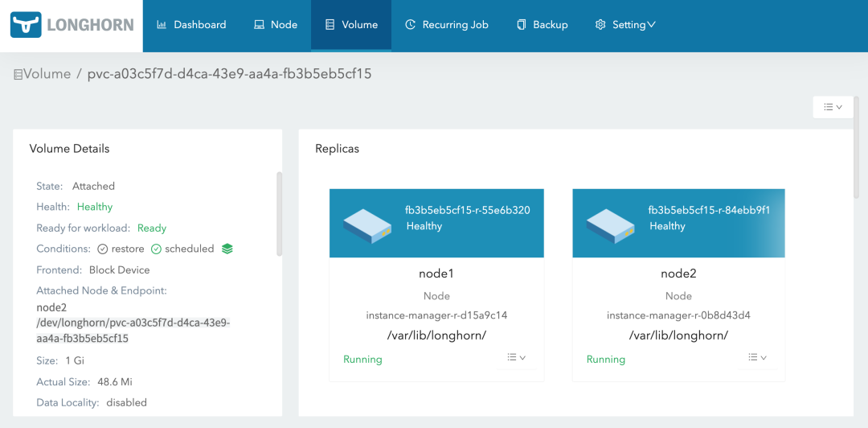Screen dimensions: 868x428
Task: Click the Volume breadcrumb list icon
Action: click(x=18, y=75)
